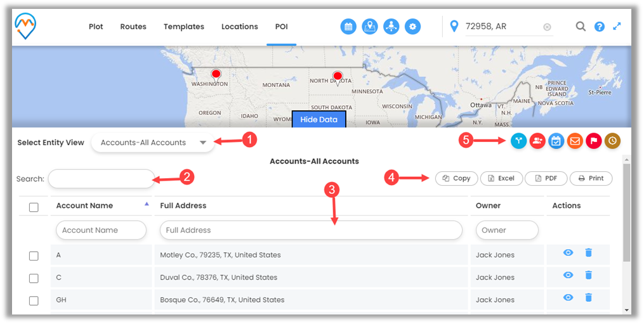Viewport: 644px width, 324px height.
Task: Delete account A with trash icon
Action: click(x=588, y=253)
